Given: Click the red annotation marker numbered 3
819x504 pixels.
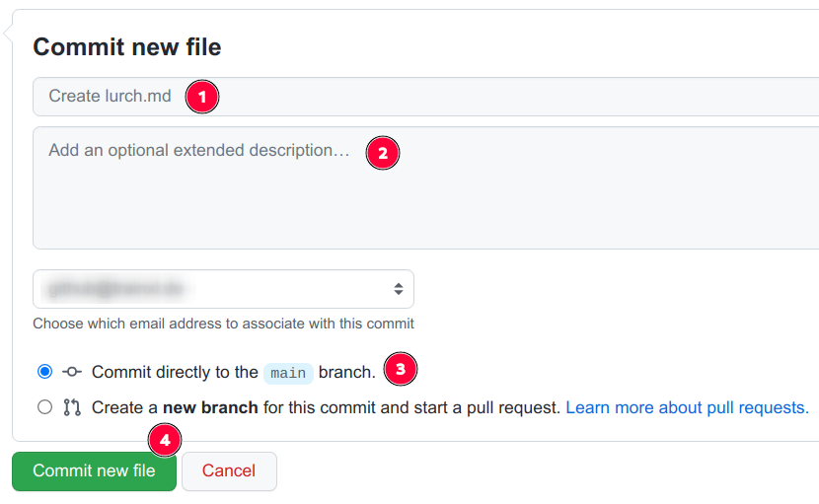Looking at the screenshot, I should [400, 370].
